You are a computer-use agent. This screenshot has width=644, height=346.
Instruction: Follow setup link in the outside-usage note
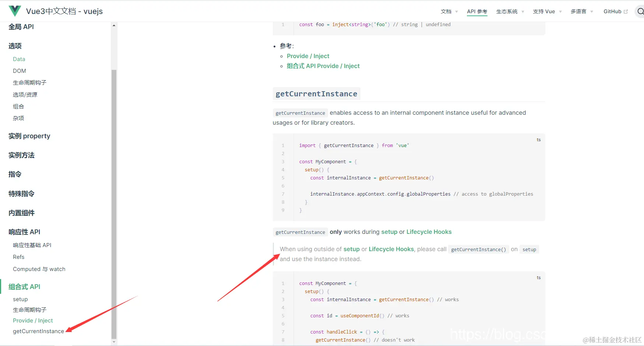tap(352, 249)
